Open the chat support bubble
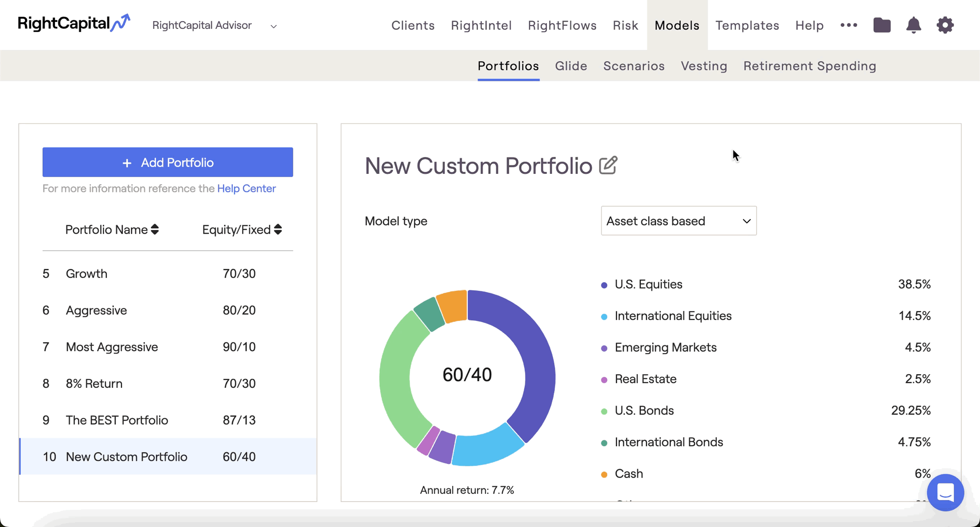This screenshot has width=980, height=527. 945,493
